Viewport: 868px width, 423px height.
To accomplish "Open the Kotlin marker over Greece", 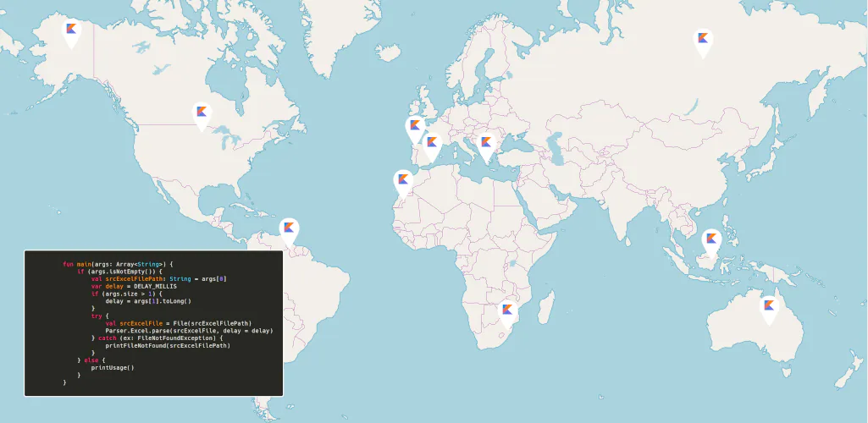I will tap(486, 147).
